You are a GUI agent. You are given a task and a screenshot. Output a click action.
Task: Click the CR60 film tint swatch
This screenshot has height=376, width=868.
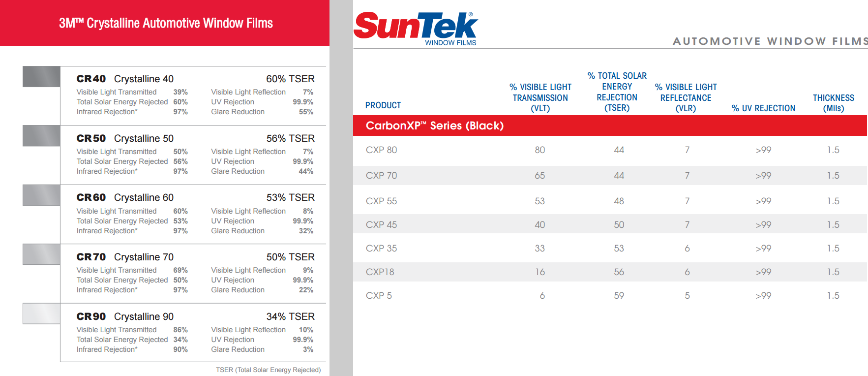point(41,195)
